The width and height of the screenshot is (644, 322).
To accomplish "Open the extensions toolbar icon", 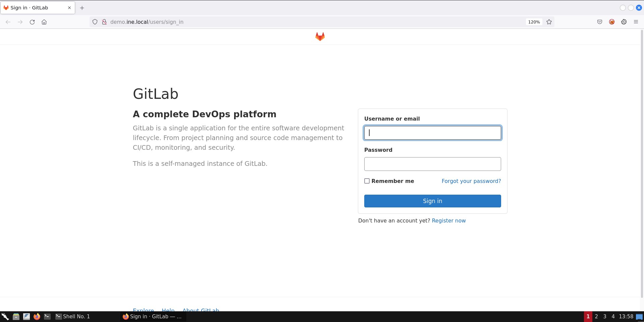I will (x=624, y=22).
